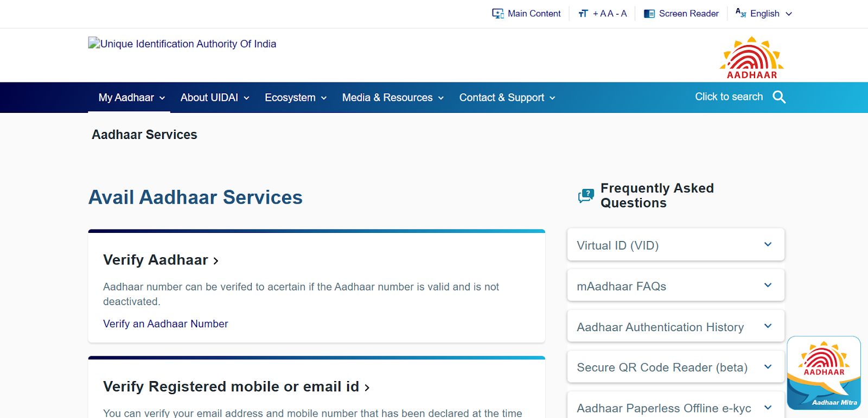Expand Aadhaar Paperless Offline e-kyc FAQ

point(675,406)
